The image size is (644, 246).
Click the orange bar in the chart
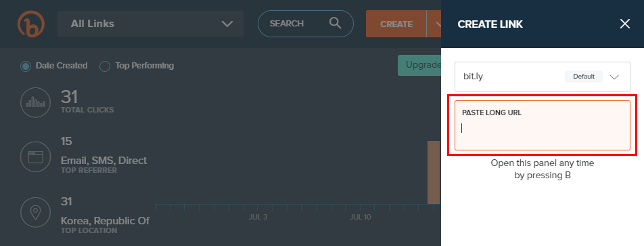coord(434,172)
